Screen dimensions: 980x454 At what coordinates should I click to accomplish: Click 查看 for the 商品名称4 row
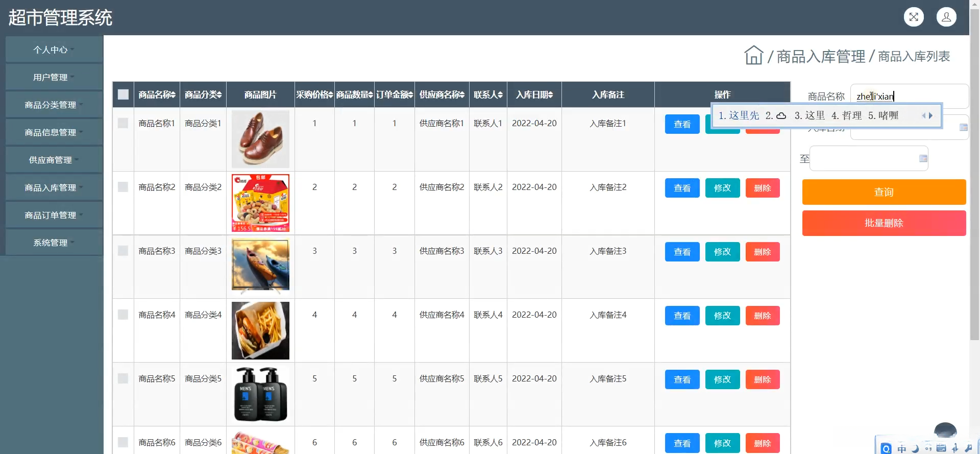point(682,316)
